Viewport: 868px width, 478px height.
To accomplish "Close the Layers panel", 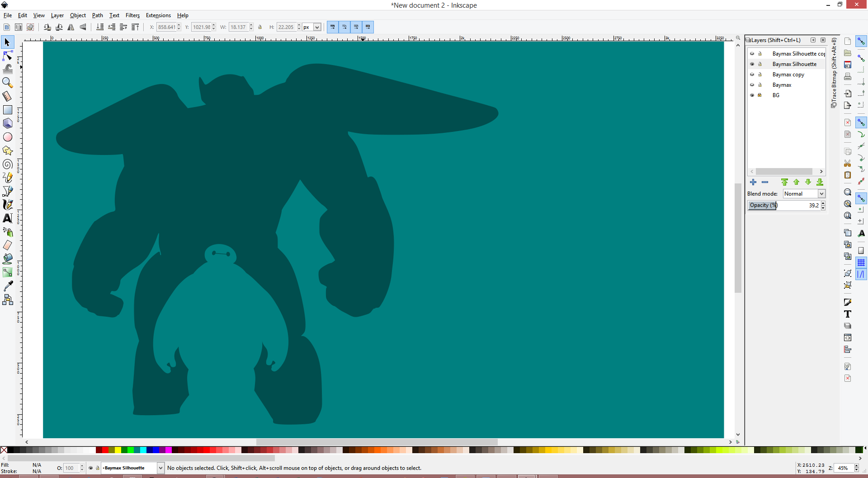I will (x=823, y=40).
